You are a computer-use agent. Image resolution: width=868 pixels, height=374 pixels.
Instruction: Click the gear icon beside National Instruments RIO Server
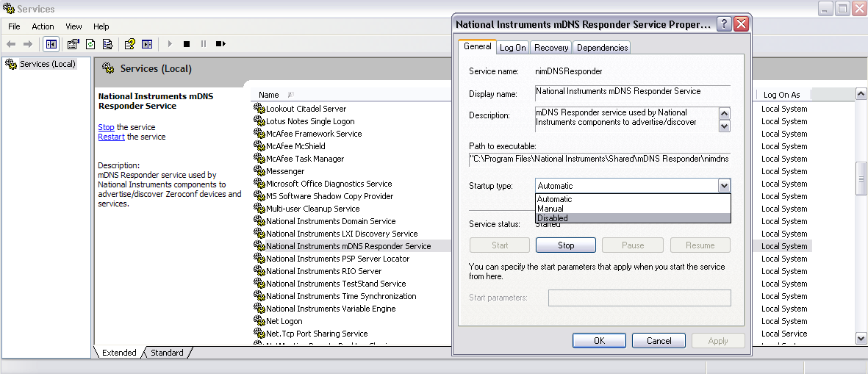tap(259, 271)
